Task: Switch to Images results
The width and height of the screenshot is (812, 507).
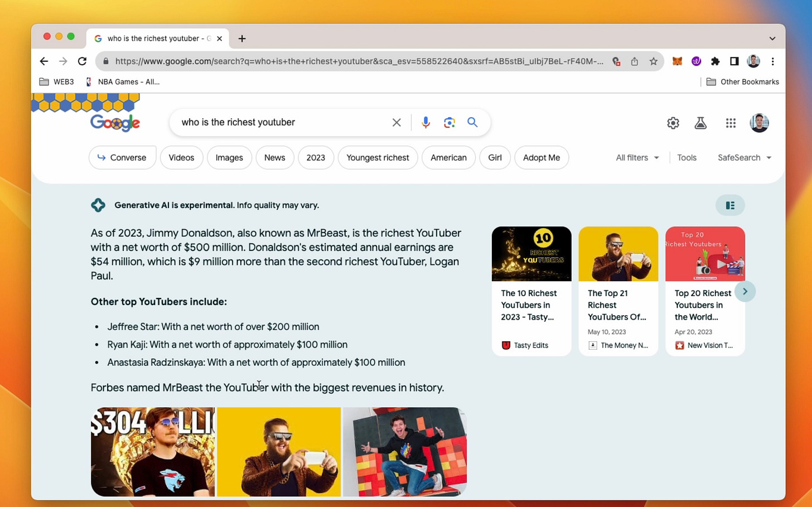Action: [229, 157]
